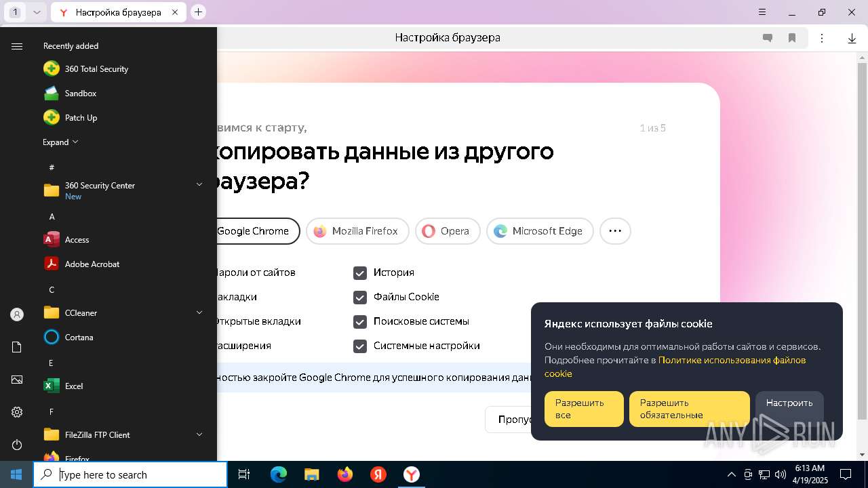Screen dimensions: 868x488
Task: Expand the 360 Security Center folder
Action: (x=122, y=190)
